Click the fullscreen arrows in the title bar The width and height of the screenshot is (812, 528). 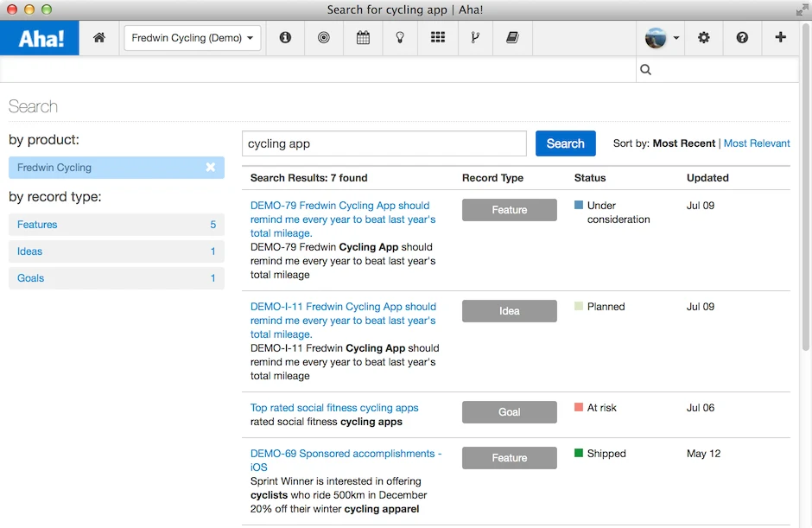(x=802, y=10)
